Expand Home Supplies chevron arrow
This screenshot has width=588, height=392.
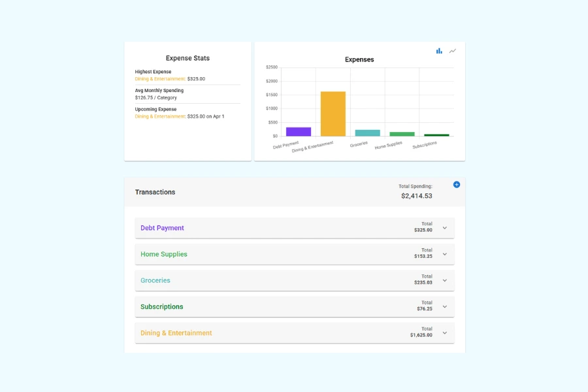point(445,254)
